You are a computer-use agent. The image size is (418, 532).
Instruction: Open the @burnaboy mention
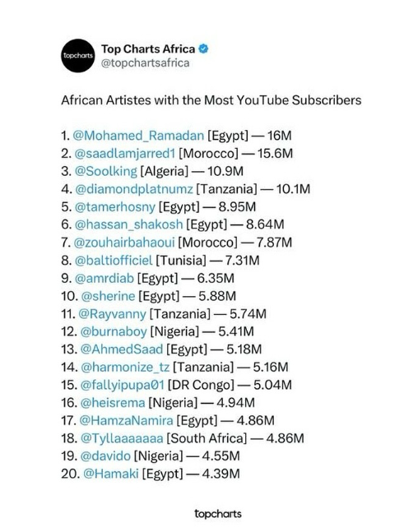[x=114, y=331]
